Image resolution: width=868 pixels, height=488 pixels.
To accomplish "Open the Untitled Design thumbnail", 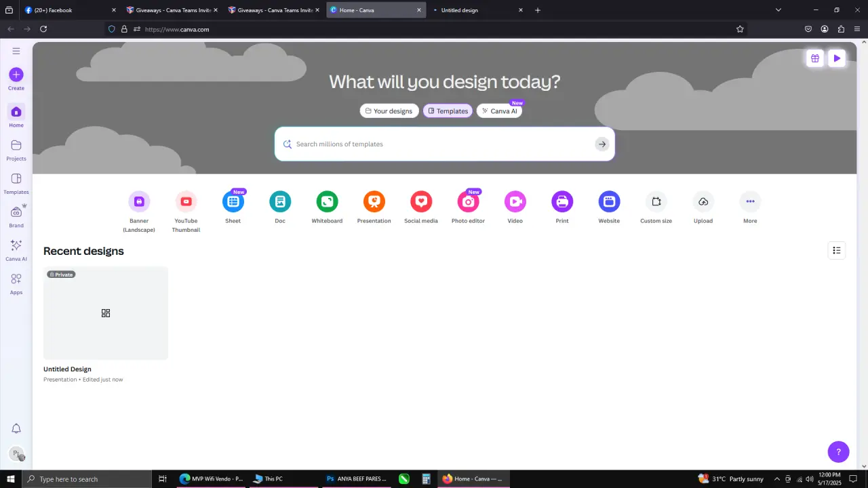I will pyautogui.click(x=106, y=313).
